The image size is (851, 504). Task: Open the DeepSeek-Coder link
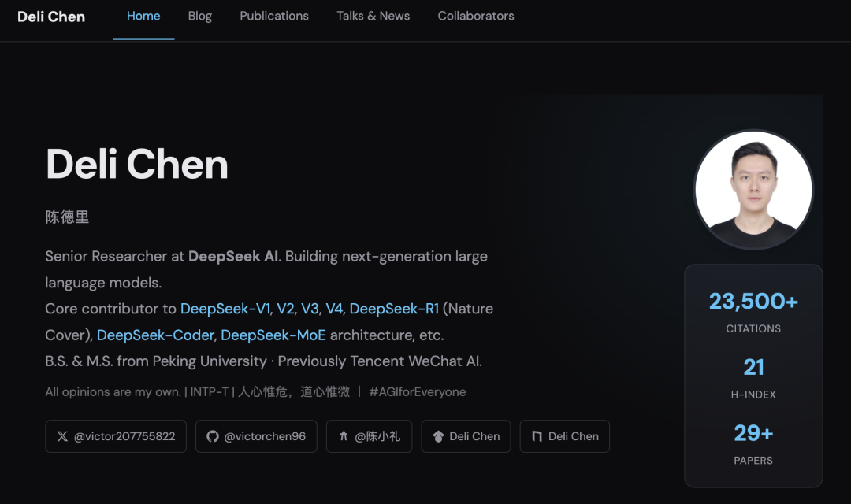tap(155, 335)
